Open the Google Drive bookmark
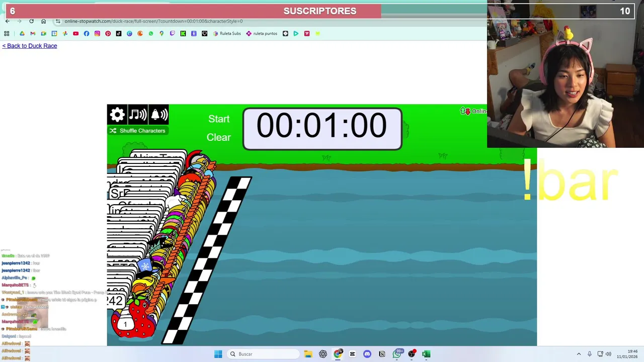 point(22,34)
